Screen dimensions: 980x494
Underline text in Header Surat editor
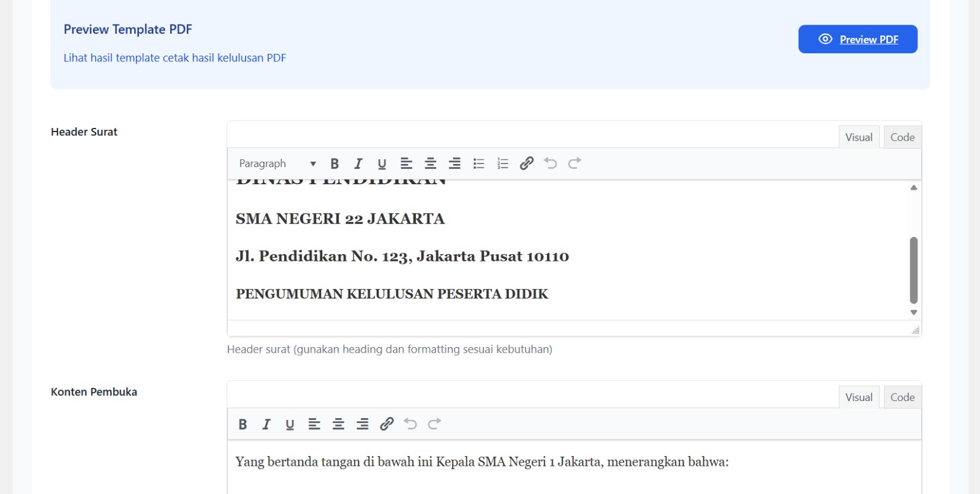[x=382, y=163]
